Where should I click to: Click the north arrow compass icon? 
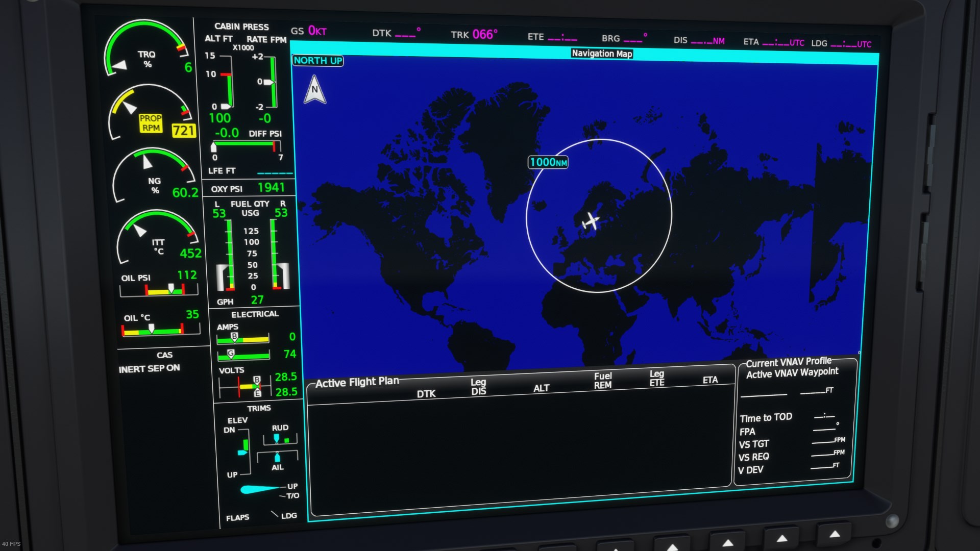click(315, 90)
